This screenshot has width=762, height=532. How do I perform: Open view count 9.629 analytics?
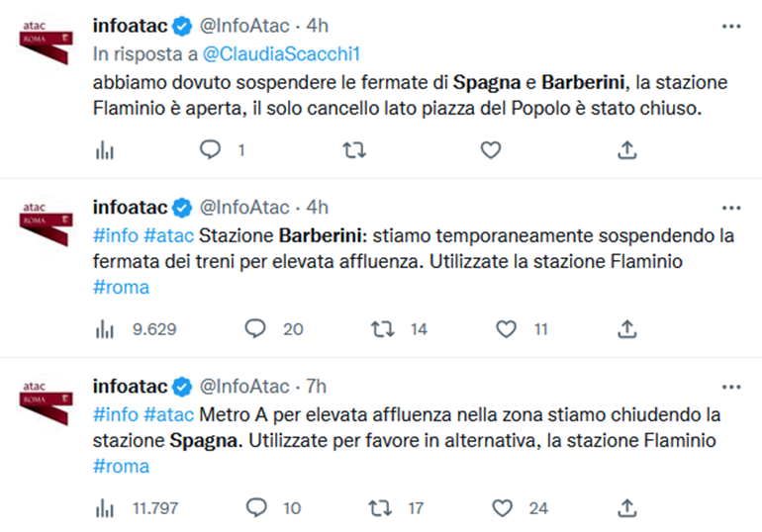point(136,329)
